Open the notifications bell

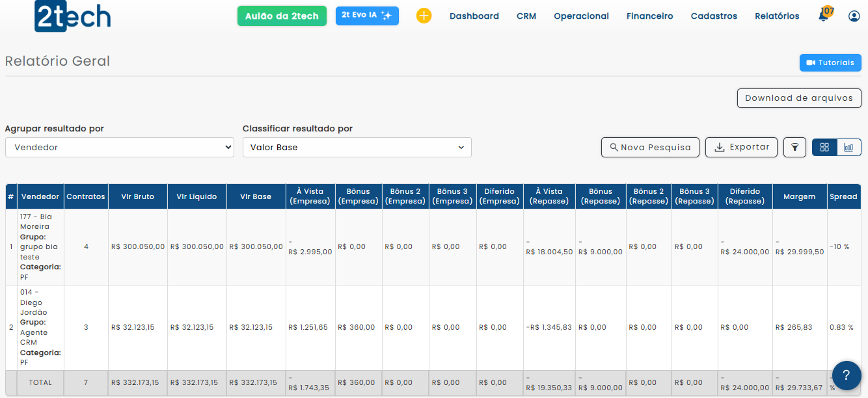click(x=824, y=16)
